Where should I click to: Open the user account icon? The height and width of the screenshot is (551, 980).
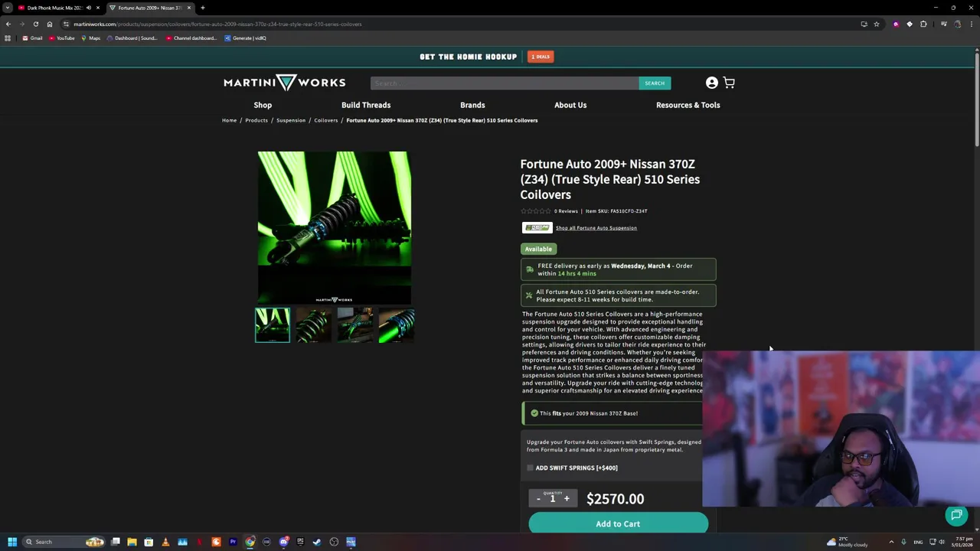tap(712, 83)
